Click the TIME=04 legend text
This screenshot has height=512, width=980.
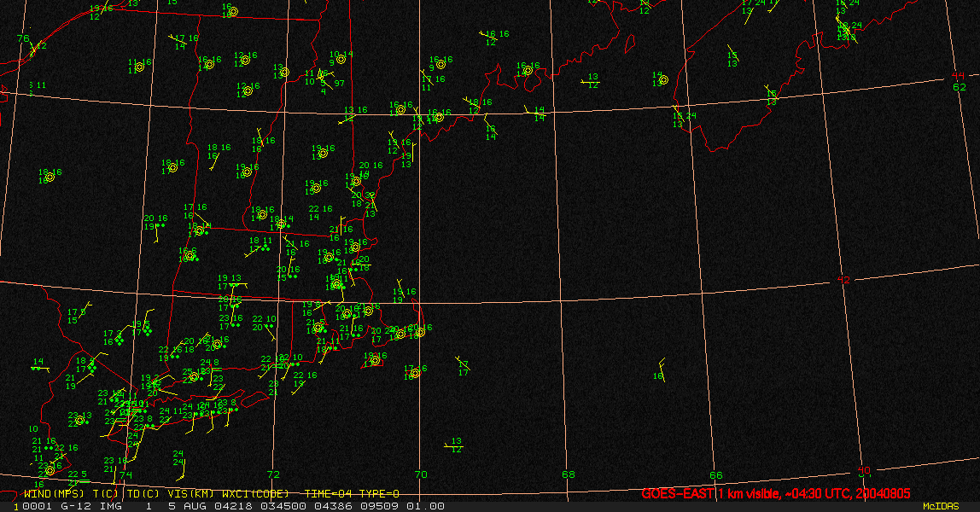pyautogui.click(x=329, y=494)
